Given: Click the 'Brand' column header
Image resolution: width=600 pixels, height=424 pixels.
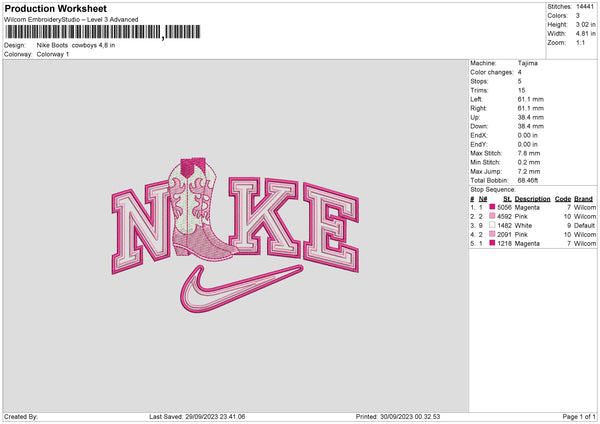Looking at the screenshot, I should click(x=584, y=199).
